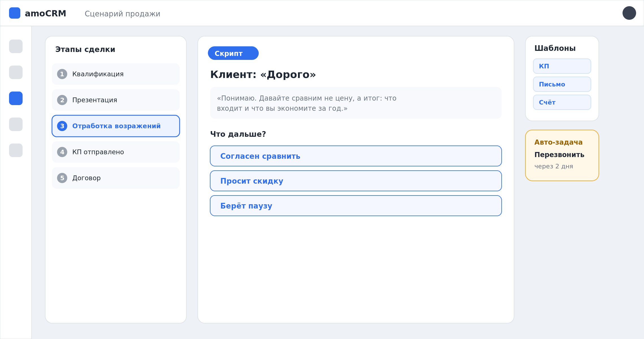Open the КП отправлено stage
Image resolution: width=644 pixels, height=339 pixels.
click(x=116, y=152)
